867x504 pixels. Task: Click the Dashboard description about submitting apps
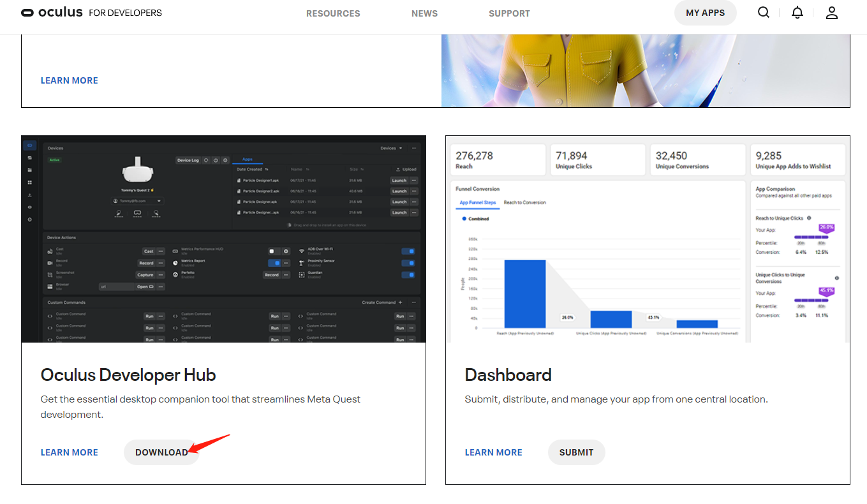[616, 399]
